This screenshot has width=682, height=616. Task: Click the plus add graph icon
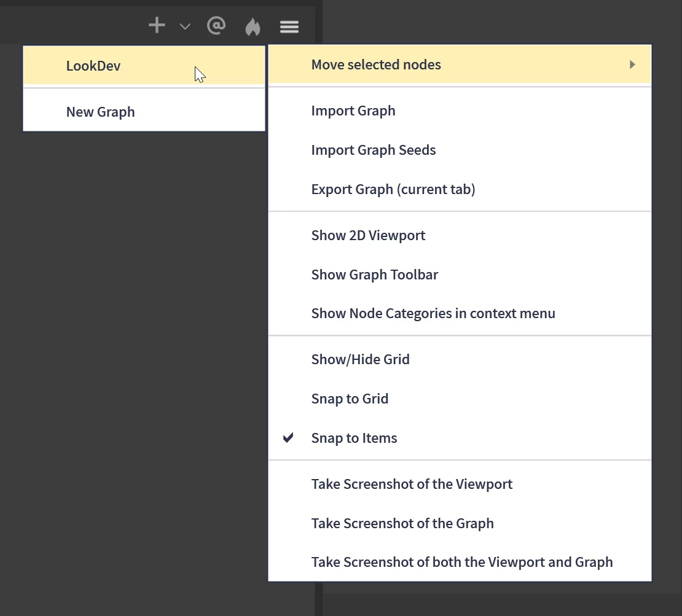point(157,25)
